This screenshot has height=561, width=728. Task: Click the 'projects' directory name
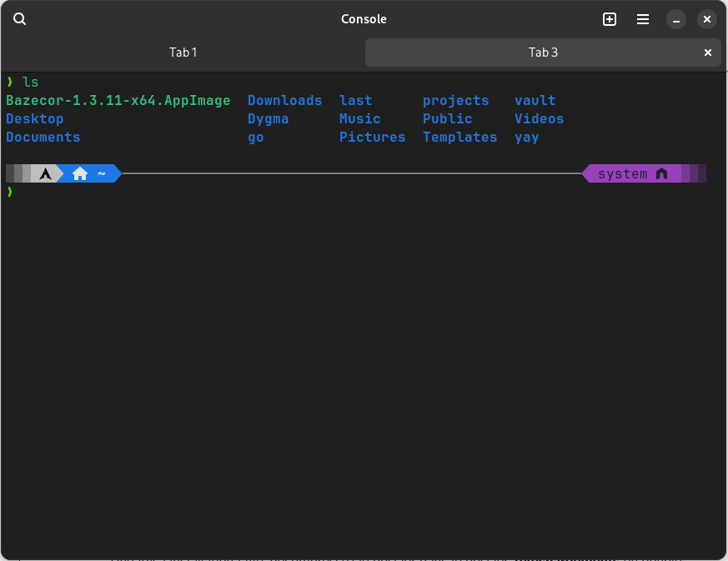click(x=455, y=101)
